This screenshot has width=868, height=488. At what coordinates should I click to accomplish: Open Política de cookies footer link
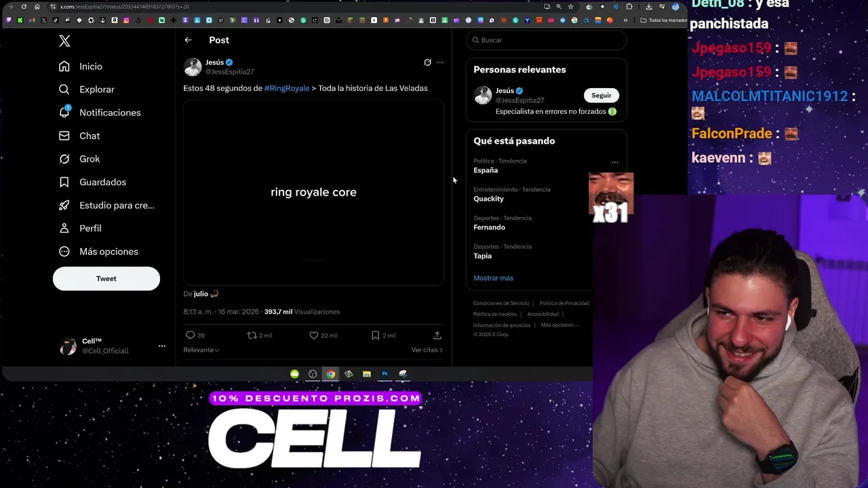(x=495, y=314)
